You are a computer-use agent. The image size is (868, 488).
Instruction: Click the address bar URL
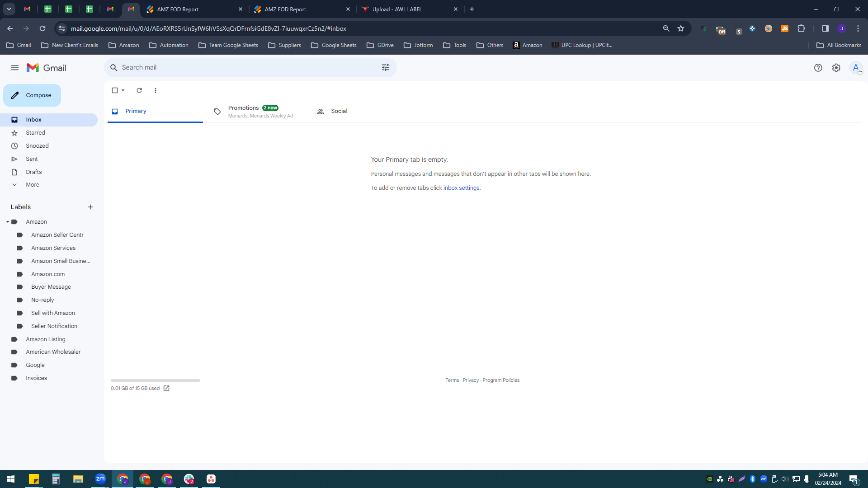[x=208, y=28]
